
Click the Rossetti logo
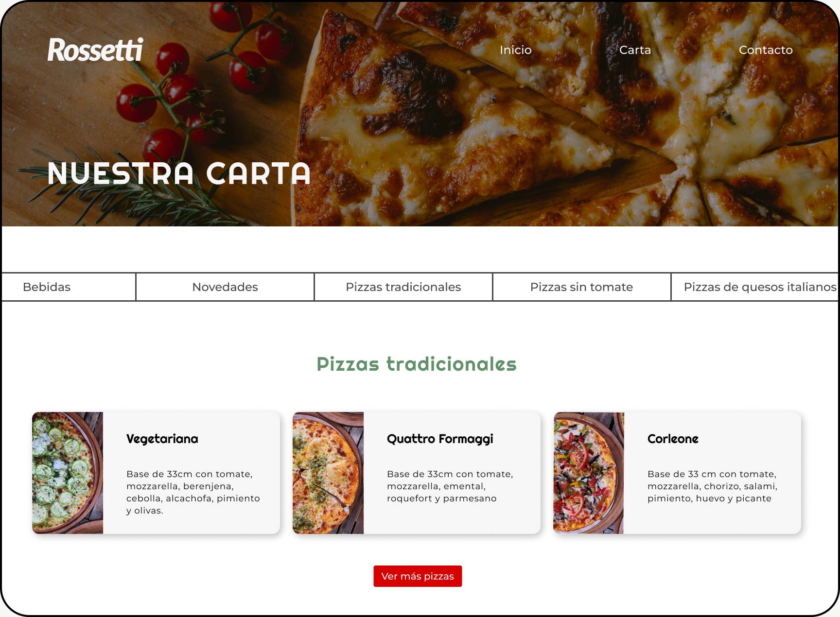coord(95,50)
